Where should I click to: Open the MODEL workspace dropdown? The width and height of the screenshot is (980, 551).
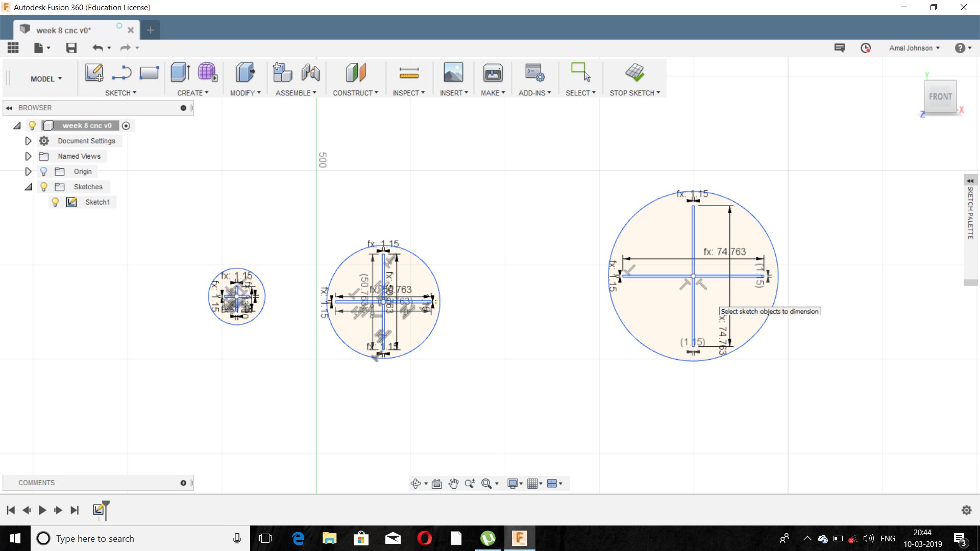click(x=46, y=79)
